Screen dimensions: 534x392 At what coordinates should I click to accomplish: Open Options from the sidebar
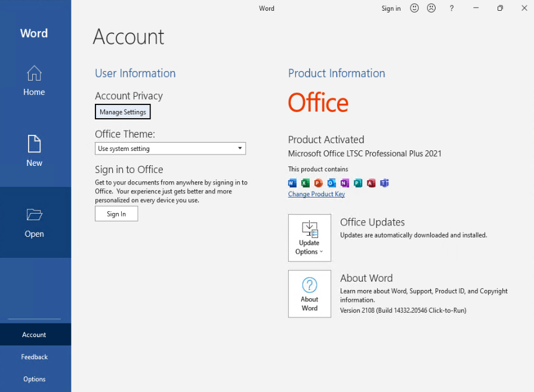pyautogui.click(x=34, y=379)
